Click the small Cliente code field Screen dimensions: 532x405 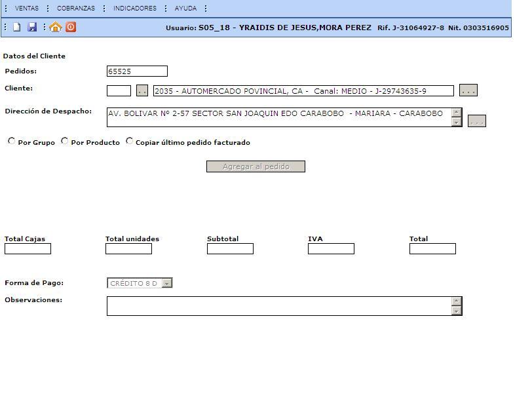tap(119, 90)
